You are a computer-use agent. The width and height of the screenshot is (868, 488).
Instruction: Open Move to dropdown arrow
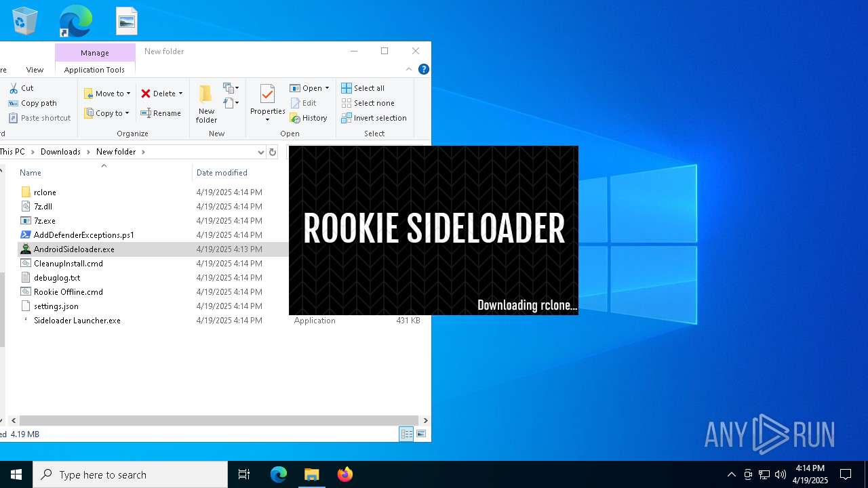coord(128,94)
